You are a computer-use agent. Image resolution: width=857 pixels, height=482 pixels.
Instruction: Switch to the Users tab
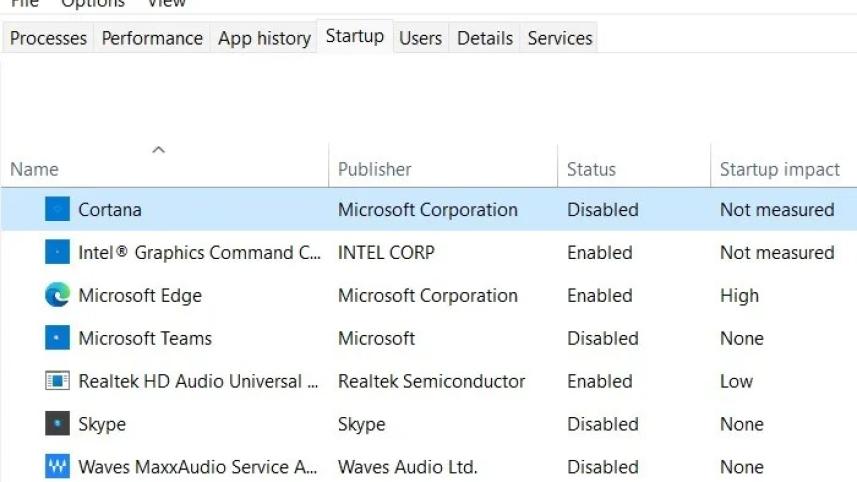click(420, 38)
